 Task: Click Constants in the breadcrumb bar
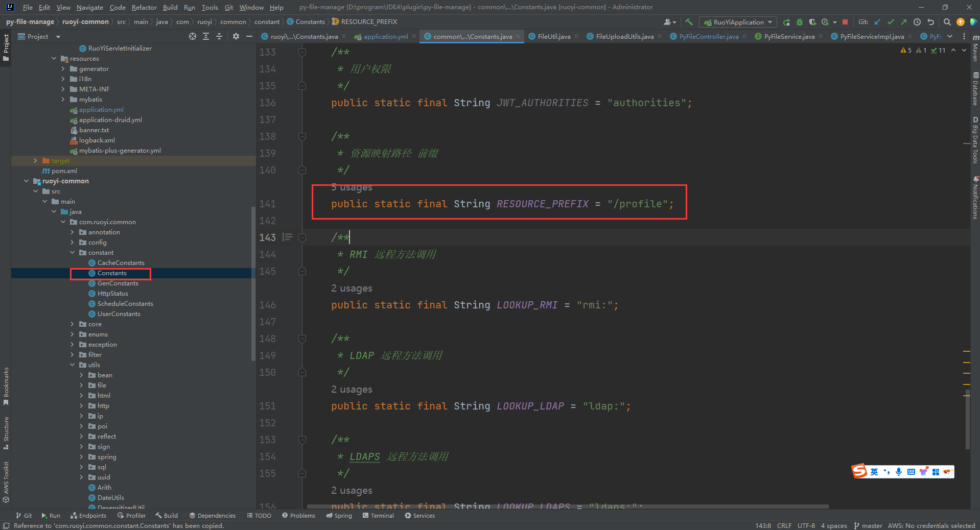coord(306,22)
